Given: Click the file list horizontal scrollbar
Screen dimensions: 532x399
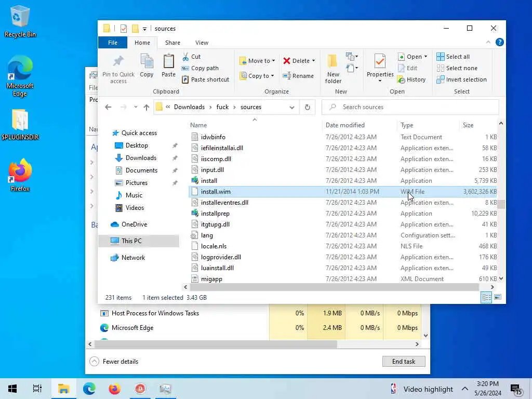Looking at the screenshot, I should pyautogui.click(x=334, y=287).
